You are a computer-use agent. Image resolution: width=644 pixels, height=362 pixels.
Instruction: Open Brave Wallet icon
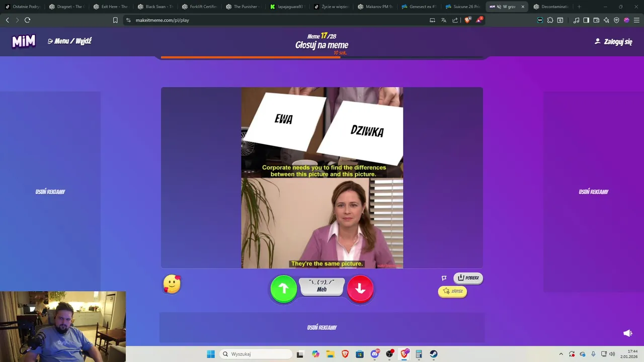point(596,20)
